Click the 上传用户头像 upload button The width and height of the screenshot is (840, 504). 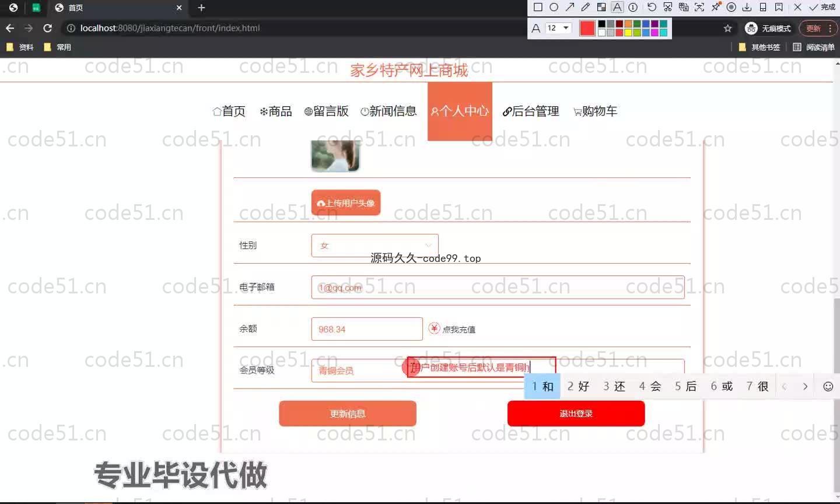tap(346, 203)
